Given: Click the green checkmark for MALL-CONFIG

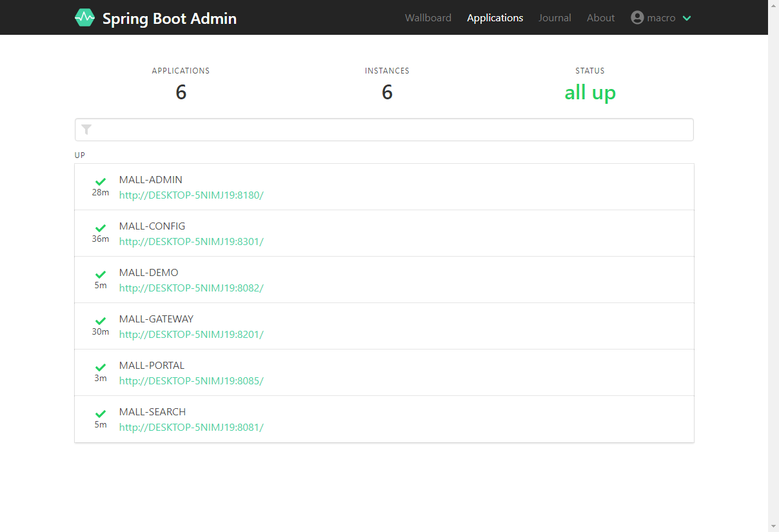Looking at the screenshot, I should point(101,228).
